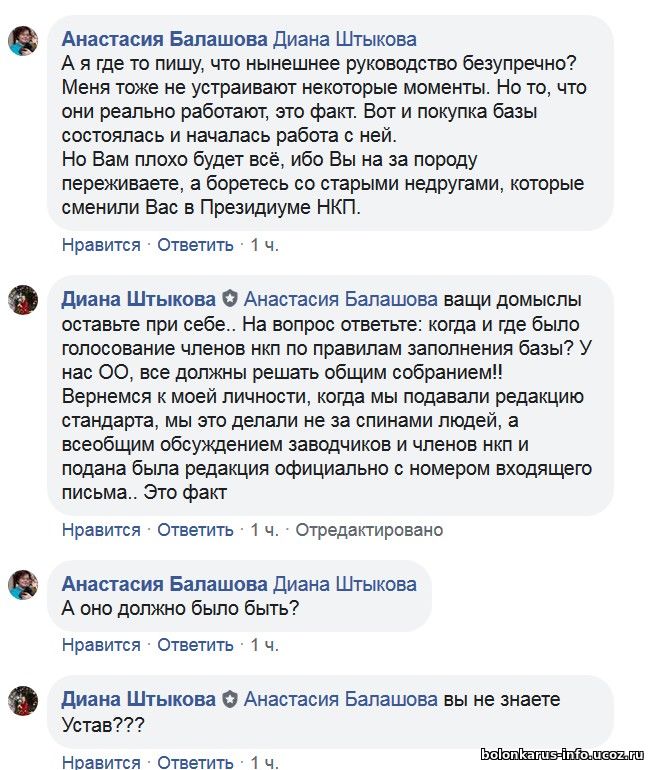Click shield badge after Диана Штыкова in long comment
Image resolution: width=654 pixels, height=770 pixels.
tap(230, 299)
